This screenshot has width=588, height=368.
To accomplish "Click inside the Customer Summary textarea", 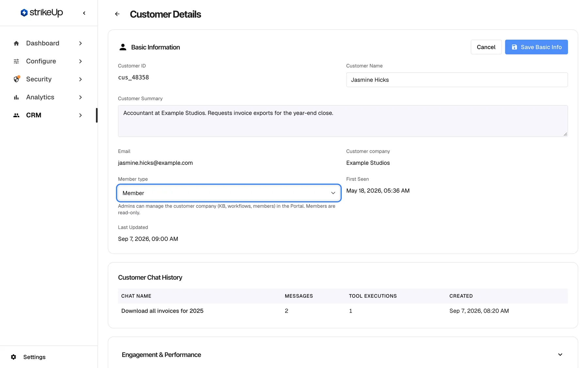I will (343, 121).
